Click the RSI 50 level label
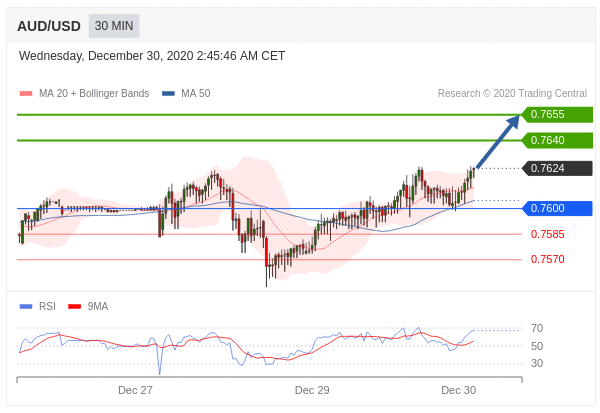600x413 pixels. [537, 346]
